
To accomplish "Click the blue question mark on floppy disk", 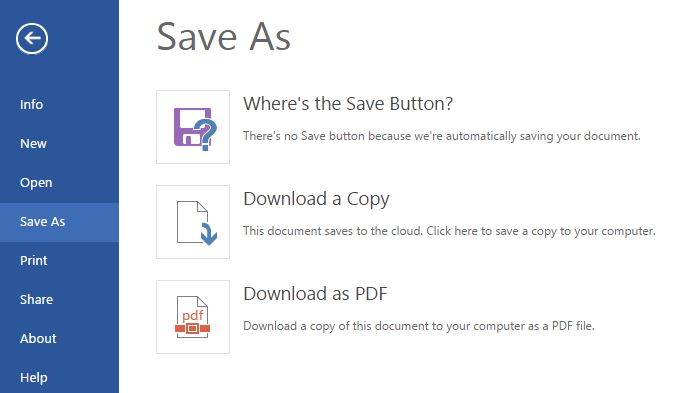I will (x=207, y=134).
